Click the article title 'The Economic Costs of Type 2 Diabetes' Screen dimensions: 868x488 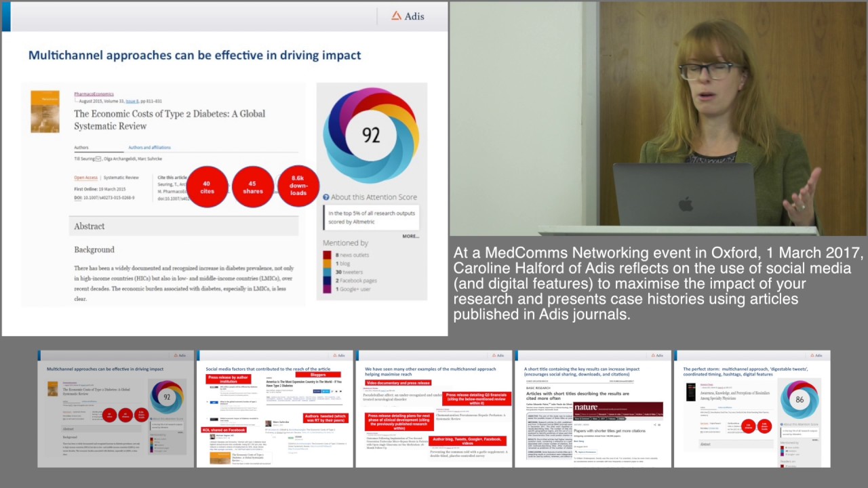click(x=170, y=119)
